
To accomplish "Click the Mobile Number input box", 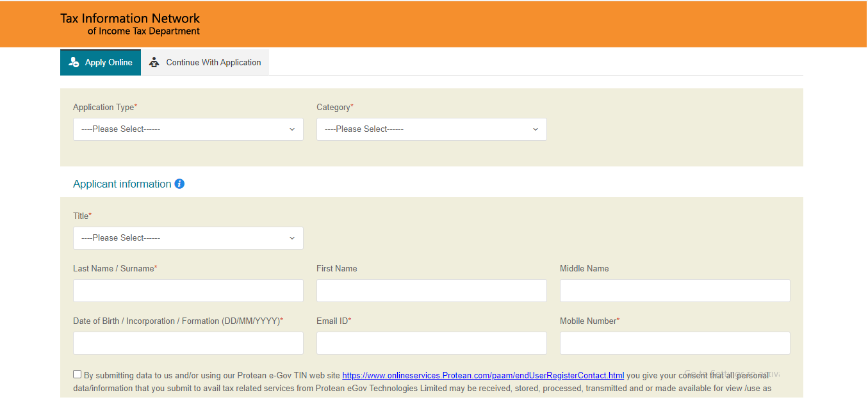I will 675,343.
